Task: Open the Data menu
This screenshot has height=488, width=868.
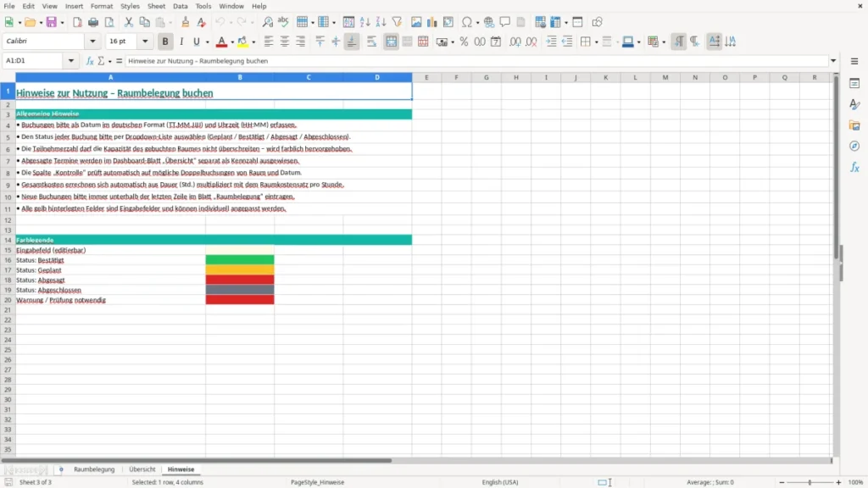Action: [181, 6]
